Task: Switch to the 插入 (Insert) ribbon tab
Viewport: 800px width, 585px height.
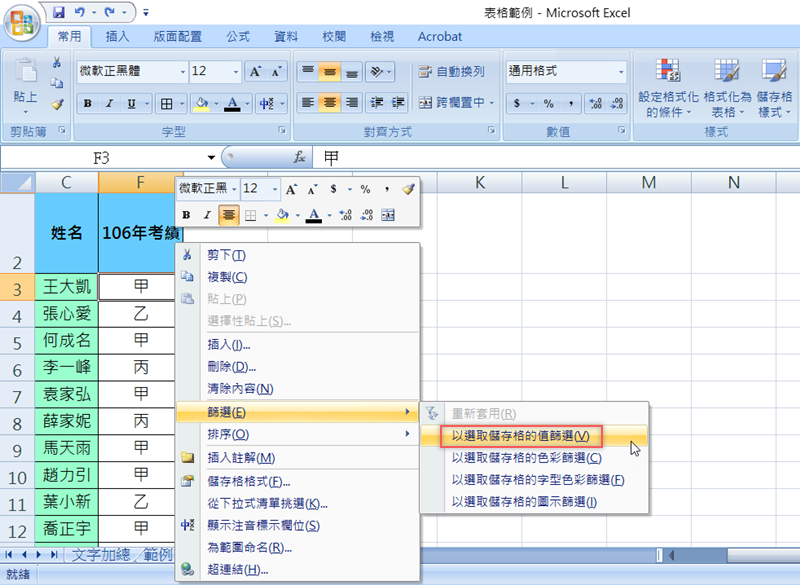Action: (x=117, y=37)
